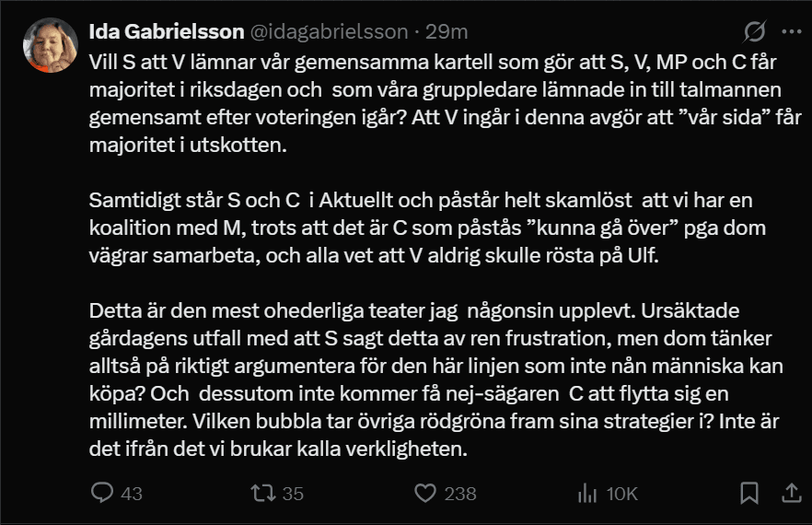Screen dimensions: 812x525
Task: Click the Grok explain icon on the post
Action: click(x=754, y=31)
